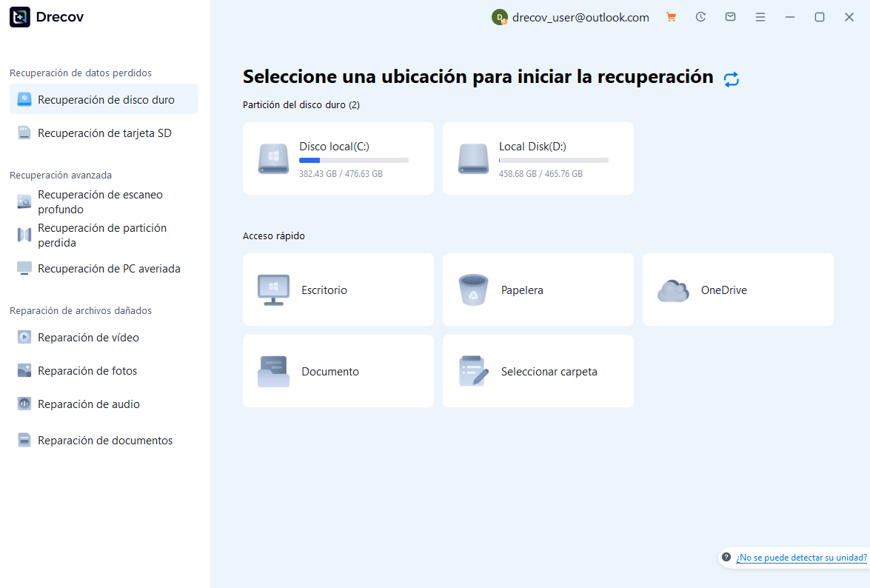Choose the OneDrive quick access label
The image size is (870, 588).
click(x=723, y=290)
